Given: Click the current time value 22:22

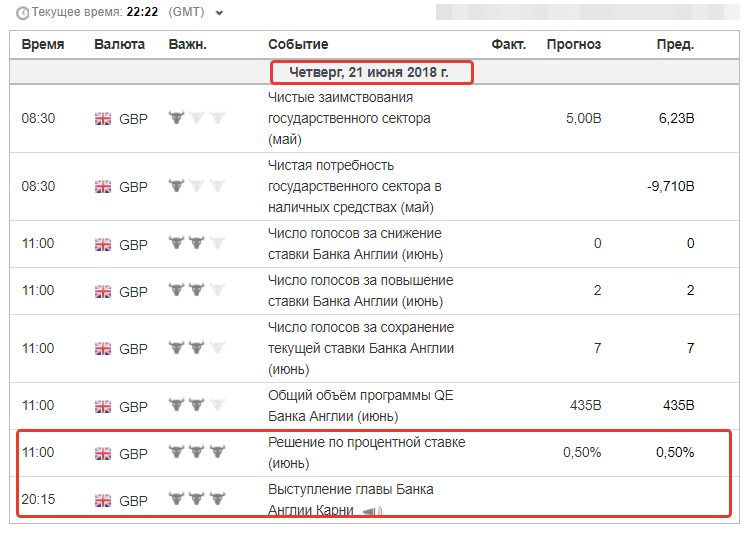Looking at the screenshot, I should 142,12.
